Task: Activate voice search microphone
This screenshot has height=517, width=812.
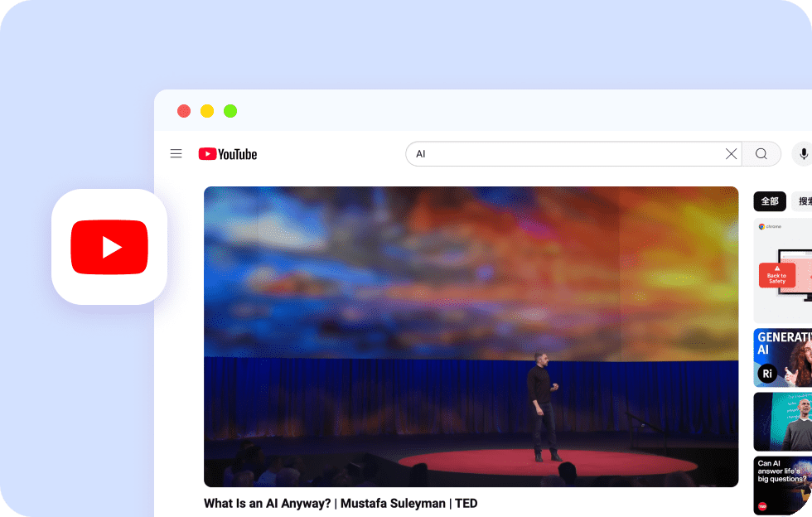Action: (803, 154)
